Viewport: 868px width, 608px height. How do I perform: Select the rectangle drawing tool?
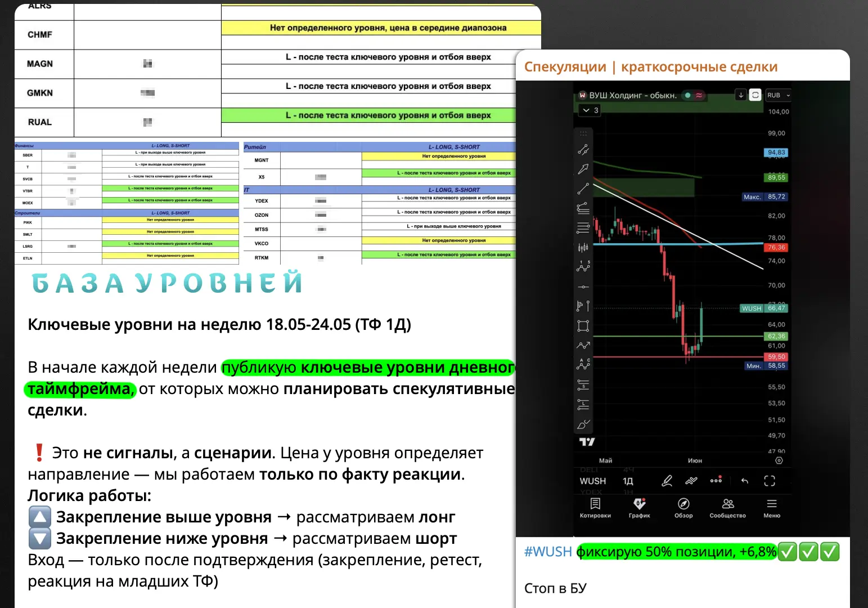point(583,326)
